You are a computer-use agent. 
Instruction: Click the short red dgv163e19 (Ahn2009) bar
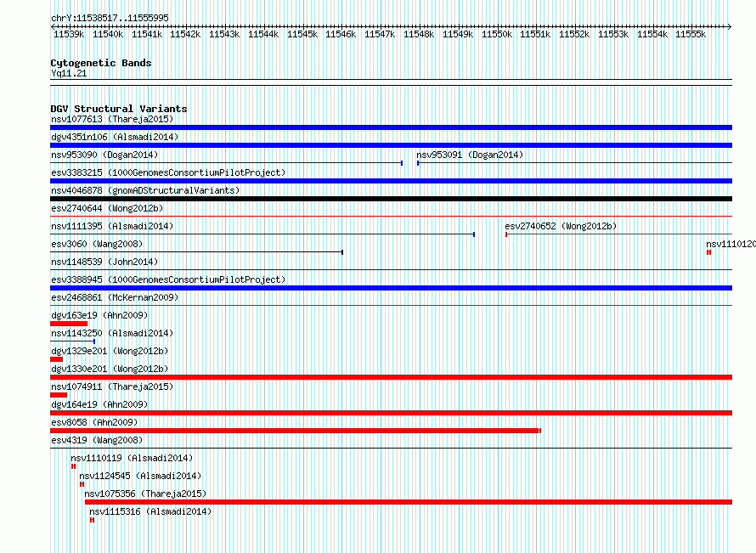69,324
